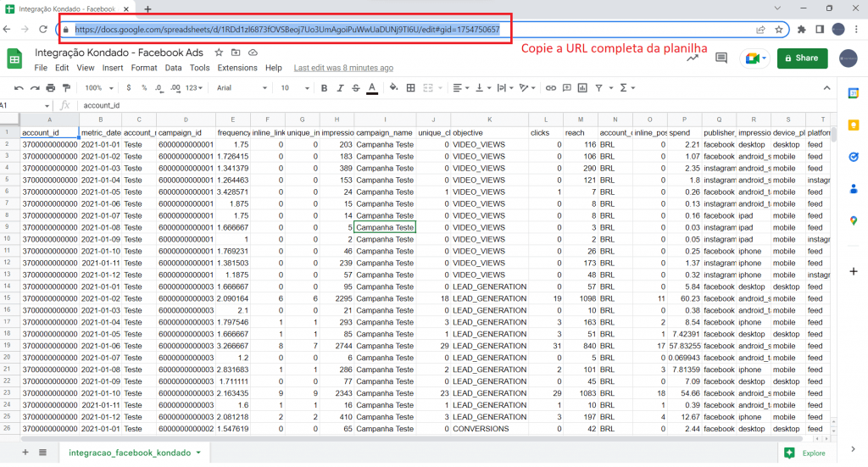Open the Extensions menu

click(237, 68)
